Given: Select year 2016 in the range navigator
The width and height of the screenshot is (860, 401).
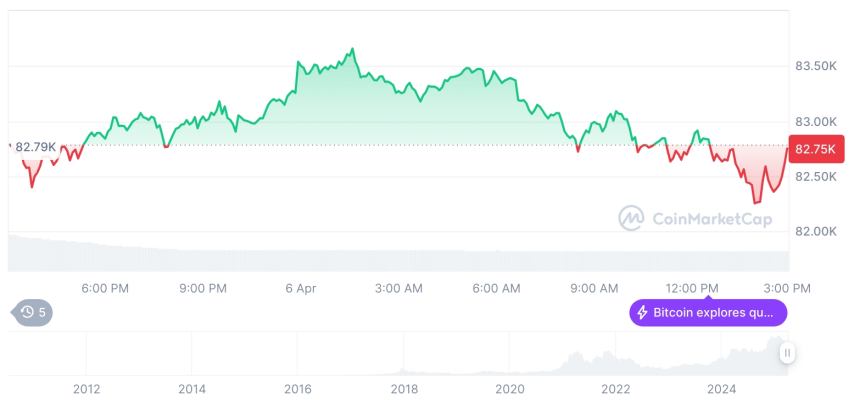Looking at the screenshot, I should coord(297,388).
